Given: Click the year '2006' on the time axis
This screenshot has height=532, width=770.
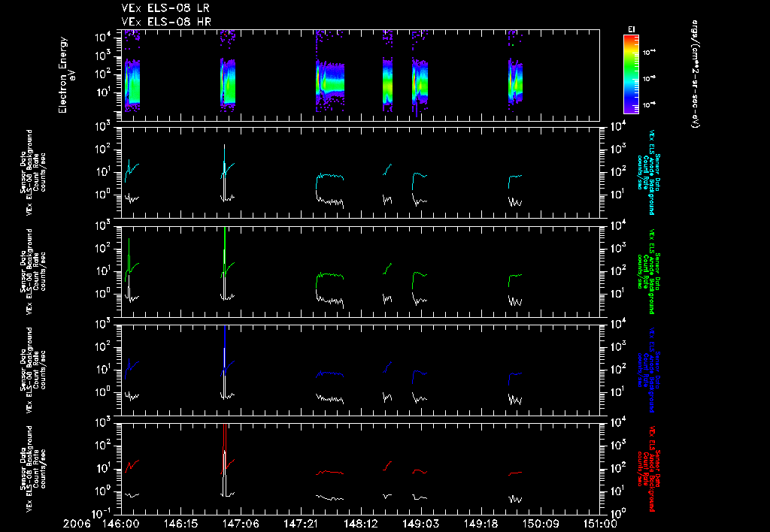Looking at the screenshot, I should pyautogui.click(x=77, y=524).
